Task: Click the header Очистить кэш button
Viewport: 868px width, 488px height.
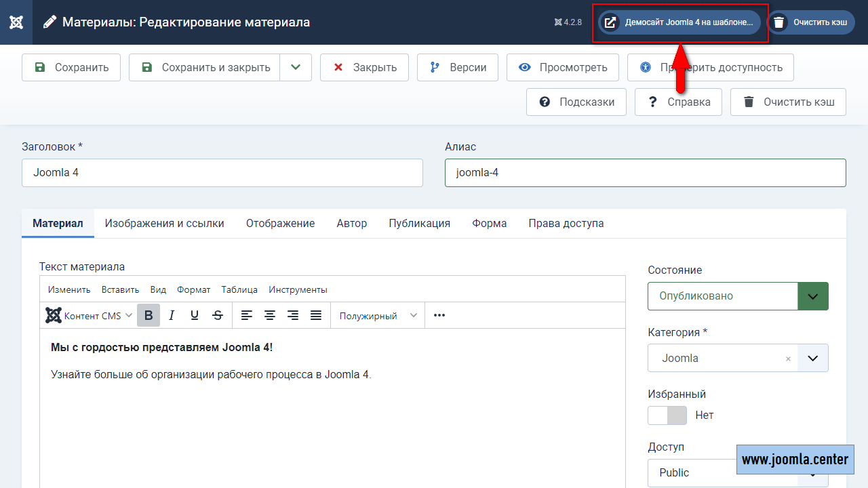Action: tap(811, 22)
